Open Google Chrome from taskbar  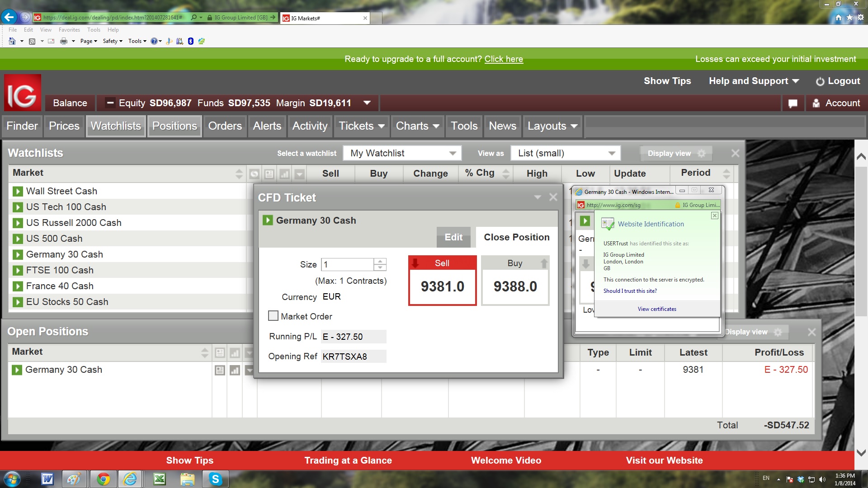[104, 479]
